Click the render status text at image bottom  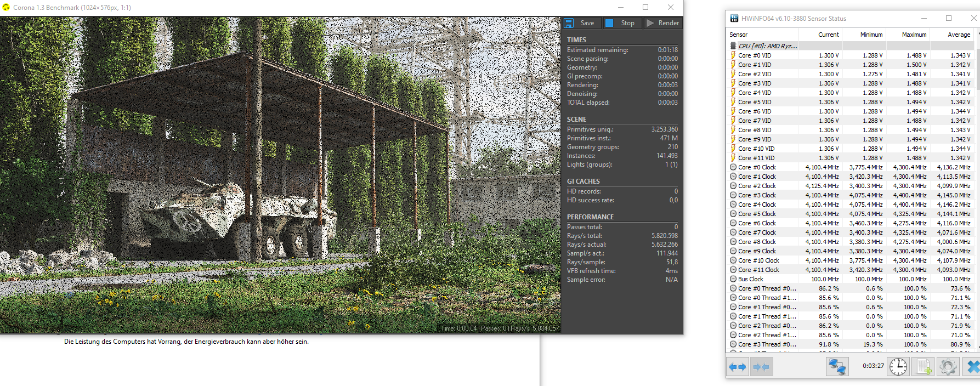click(x=500, y=328)
